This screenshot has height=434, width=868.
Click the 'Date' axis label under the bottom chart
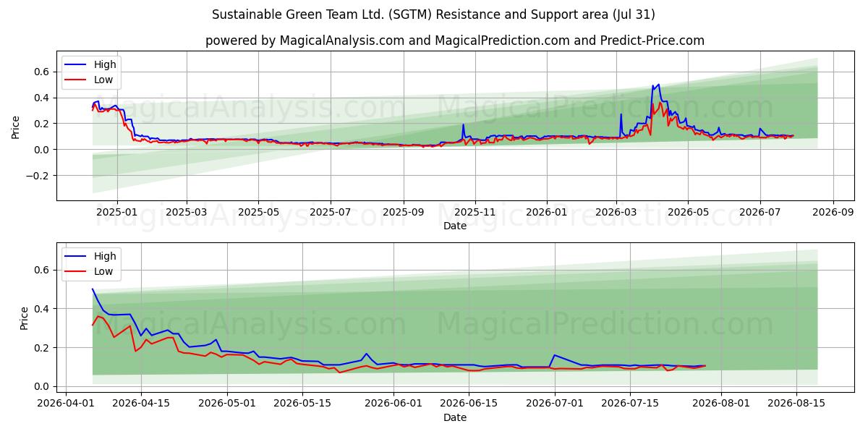pos(455,417)
